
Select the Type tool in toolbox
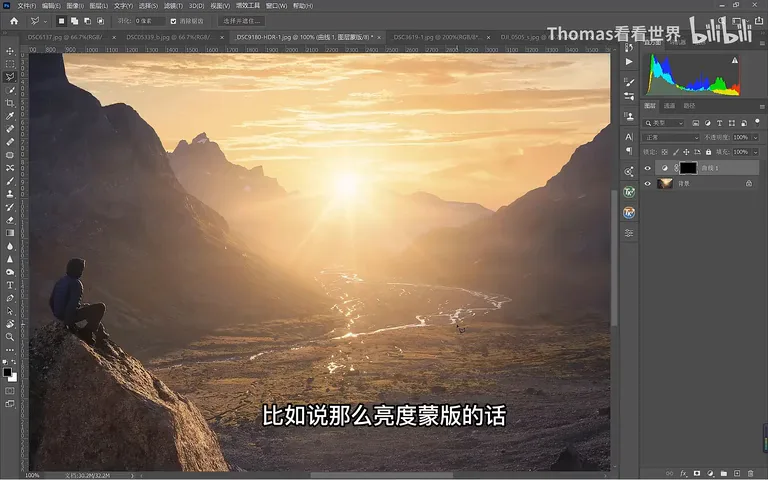click(x=10, y=285)
